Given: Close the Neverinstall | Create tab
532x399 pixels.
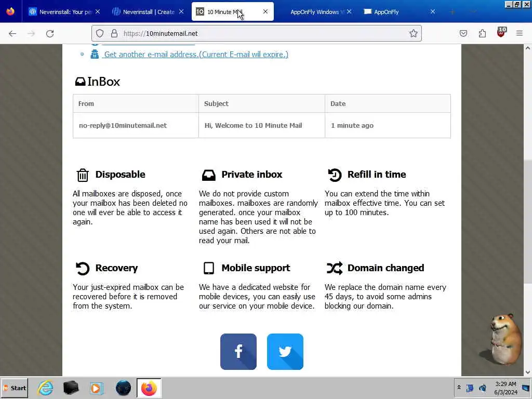Looking at the screenshot, I should (181, 11).
